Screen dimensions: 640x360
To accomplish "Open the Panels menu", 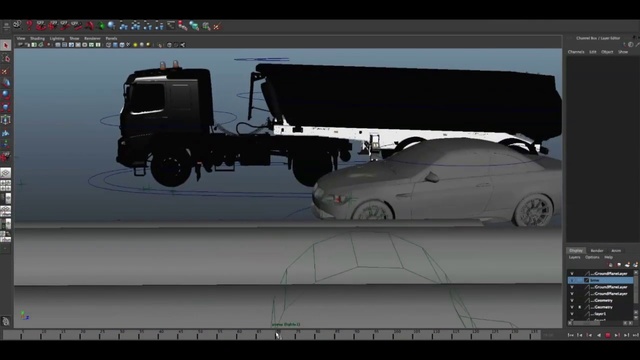I will tap(111, 38).
